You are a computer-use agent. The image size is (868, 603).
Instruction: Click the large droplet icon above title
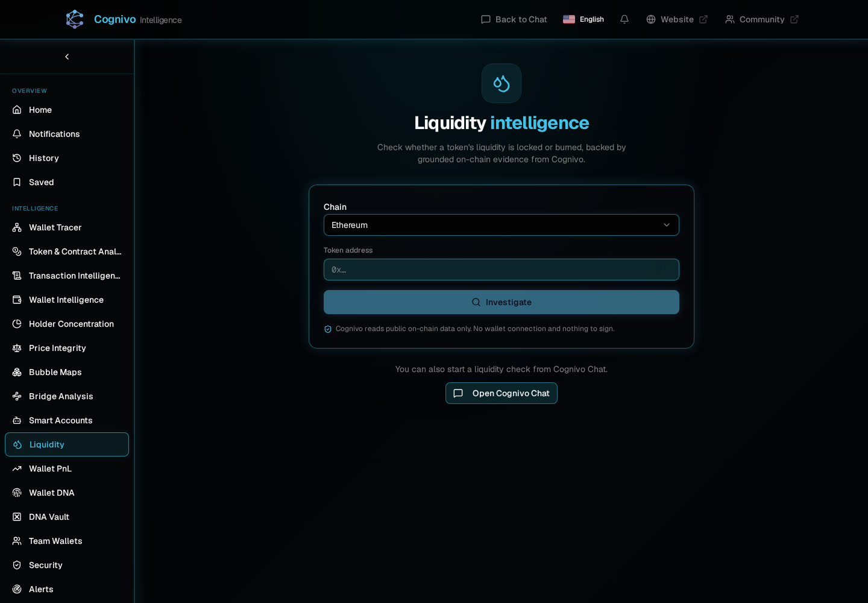click(x=502, y=83)
